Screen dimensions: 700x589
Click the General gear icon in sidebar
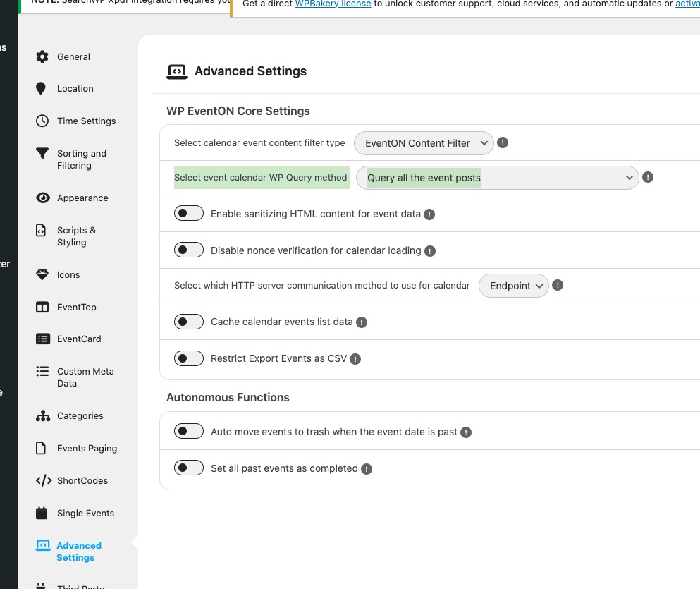[42, 56]
